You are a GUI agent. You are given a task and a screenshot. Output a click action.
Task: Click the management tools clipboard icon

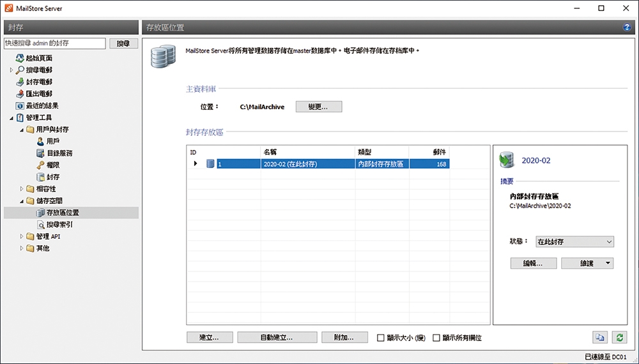coord(20,118)
